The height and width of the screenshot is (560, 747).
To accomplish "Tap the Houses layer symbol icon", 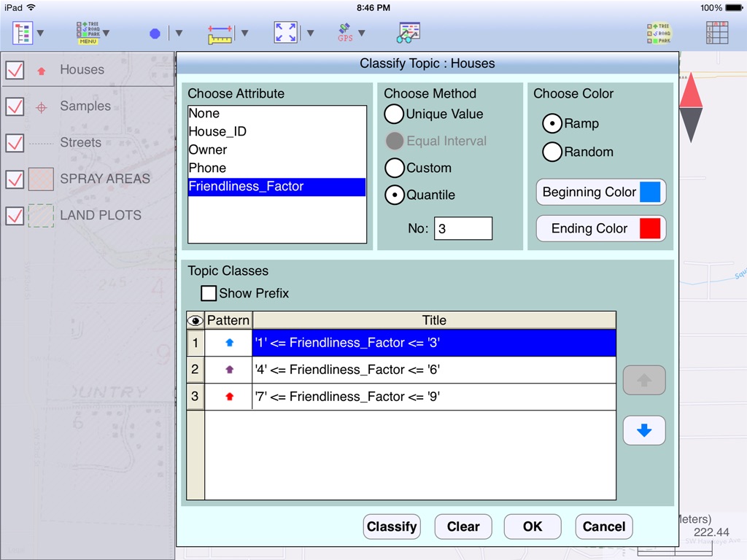I will 42,71.
